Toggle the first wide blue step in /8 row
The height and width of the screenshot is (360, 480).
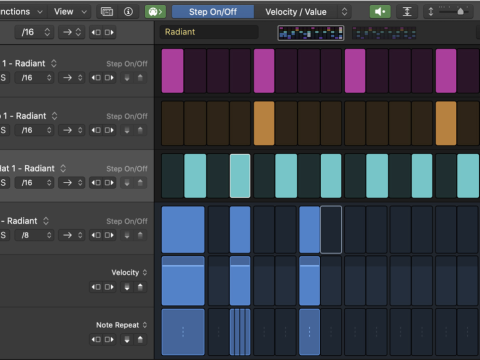coord(183,229)
